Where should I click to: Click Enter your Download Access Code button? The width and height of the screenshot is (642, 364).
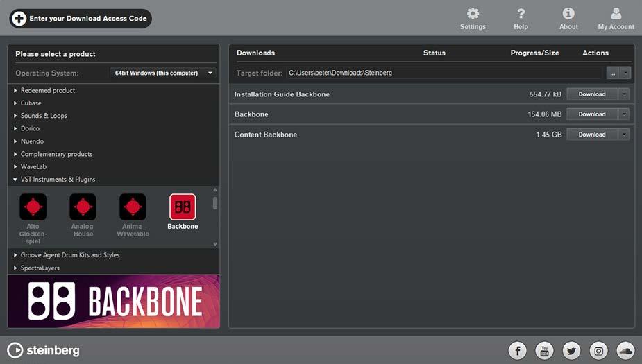click(81, 19)
